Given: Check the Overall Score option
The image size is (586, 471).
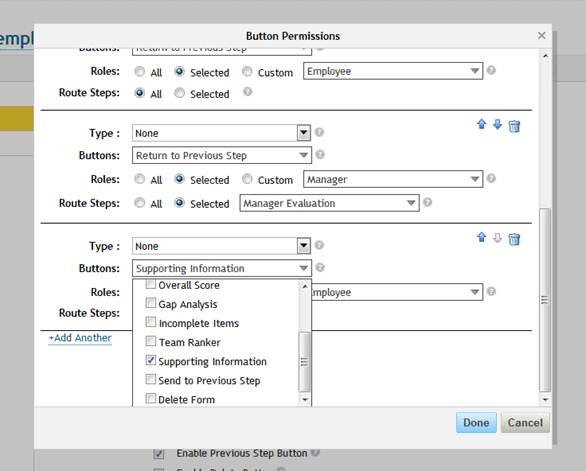Looking at the screenshot, I should coord(151,284).
